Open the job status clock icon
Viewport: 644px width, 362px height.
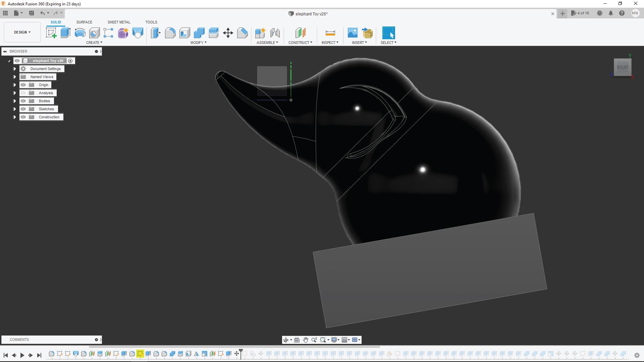pyautogui.click(x=599, y=13)
